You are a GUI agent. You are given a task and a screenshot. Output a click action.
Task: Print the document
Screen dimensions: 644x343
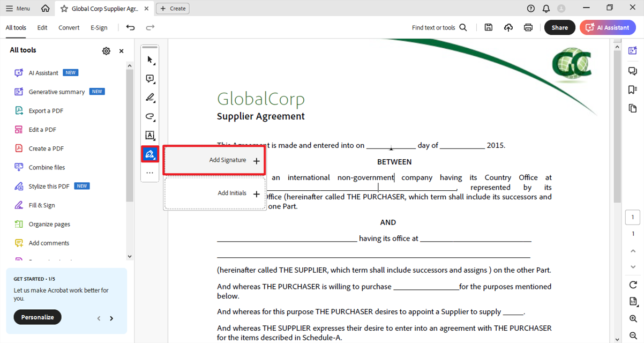pyautogui.click(x=528, y=27)
